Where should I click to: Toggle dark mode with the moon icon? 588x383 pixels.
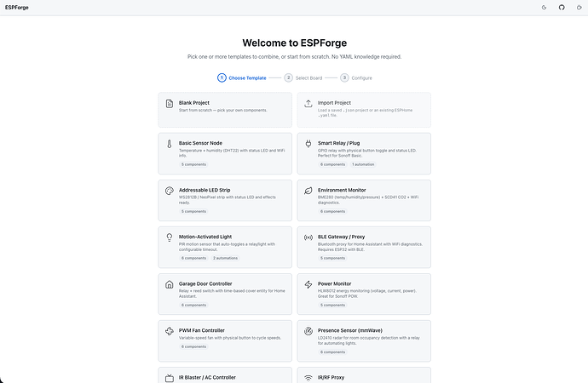click(x=544, y=8)
